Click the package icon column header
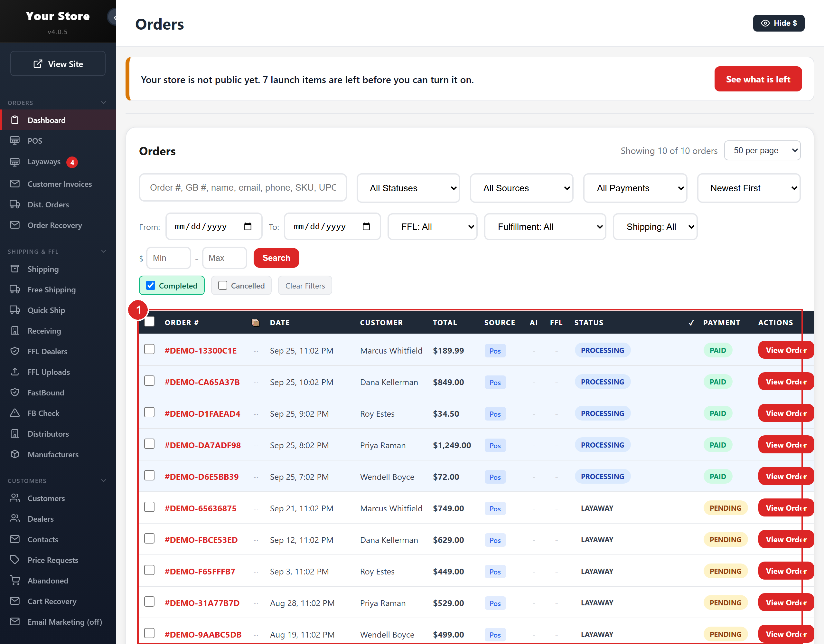The image size is (824, 644). point(256,323)
